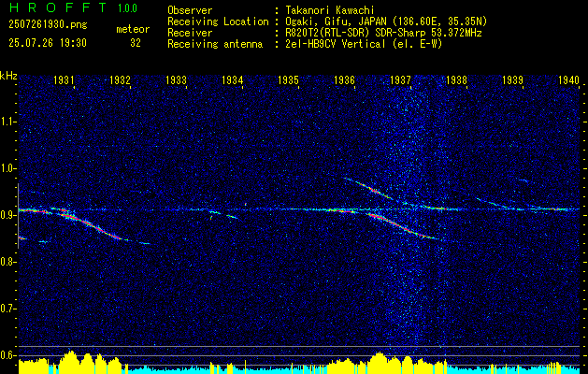Click the 0.6 kHz axis label
588x374 pixels.
(7, 355)
